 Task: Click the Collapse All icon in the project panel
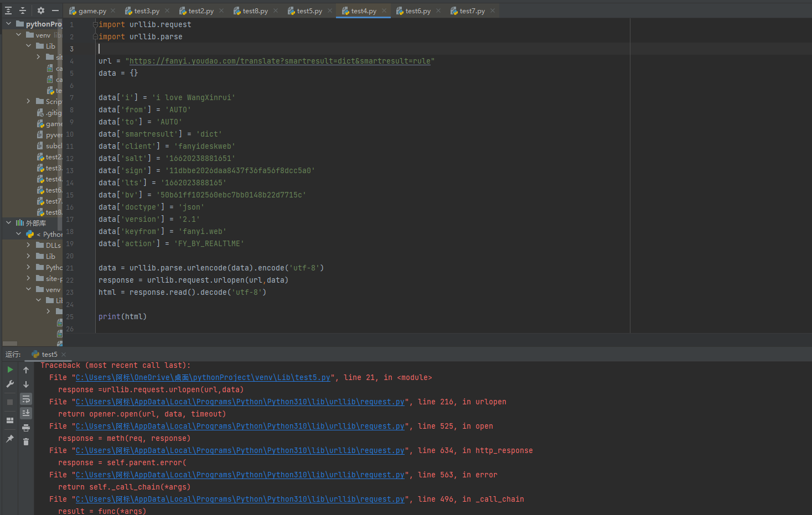tap(23, 11)
